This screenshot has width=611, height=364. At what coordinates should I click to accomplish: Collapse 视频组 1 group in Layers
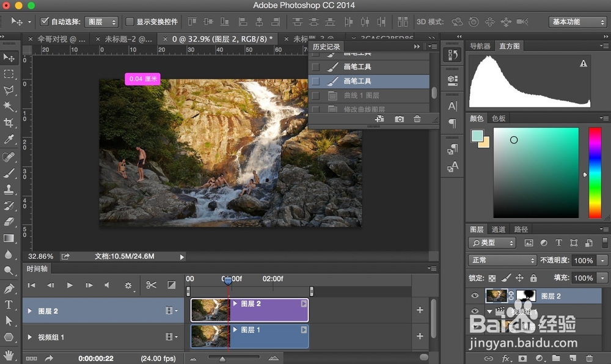pyautogui.click(x=489, y=311)
